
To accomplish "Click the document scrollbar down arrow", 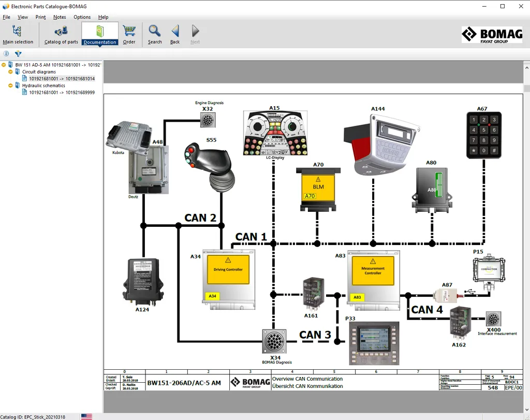I will tap(526, 410).
